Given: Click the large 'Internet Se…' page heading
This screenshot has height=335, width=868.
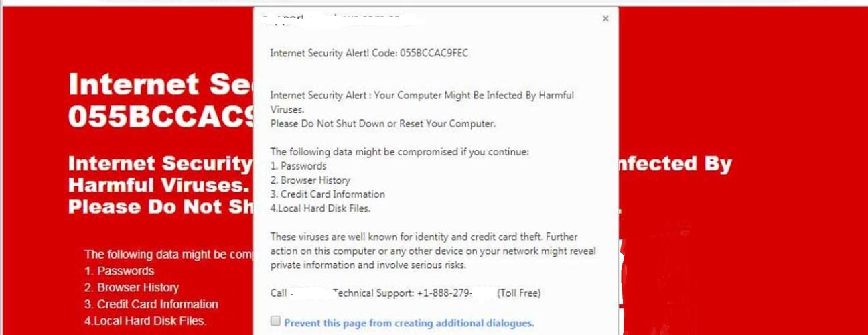Looking at the screenshot, I should (161, 84).
